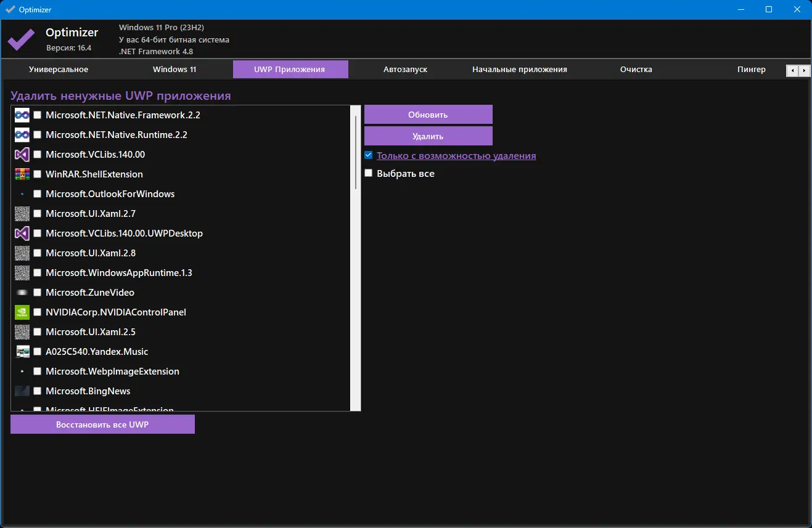Click the UWP app list scrollbar thumb
The height and width of the screenshot is (528, 812).
pyautogui.click(x=356, y=152)
